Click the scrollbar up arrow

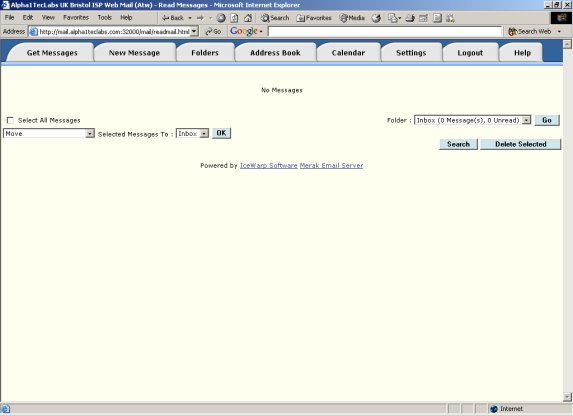567,44
